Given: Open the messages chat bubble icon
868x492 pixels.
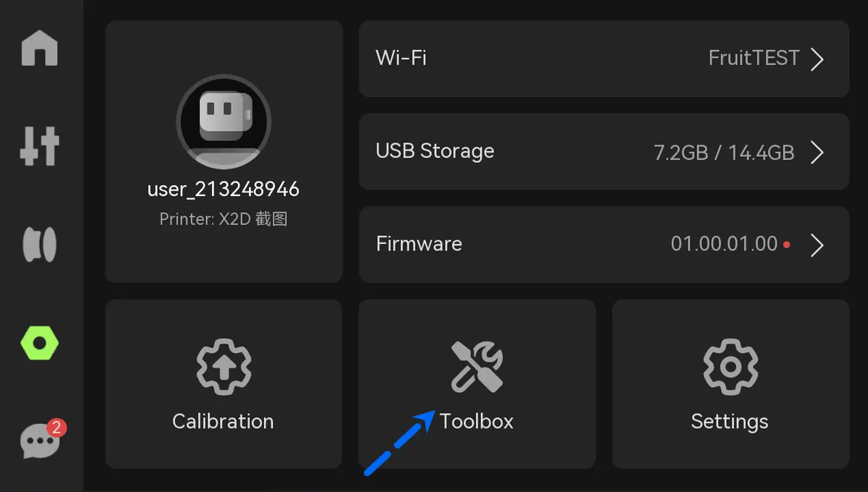Looking at the screenshot, I should [40, 441].
